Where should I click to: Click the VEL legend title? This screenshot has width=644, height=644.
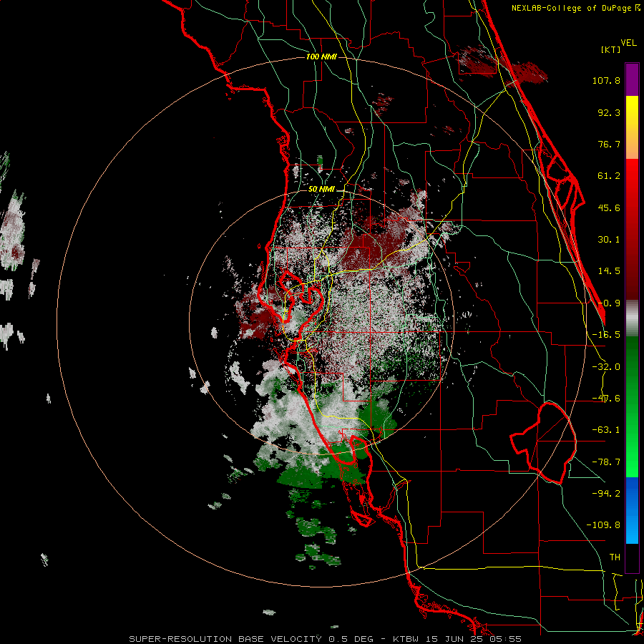tap(629, 43)
